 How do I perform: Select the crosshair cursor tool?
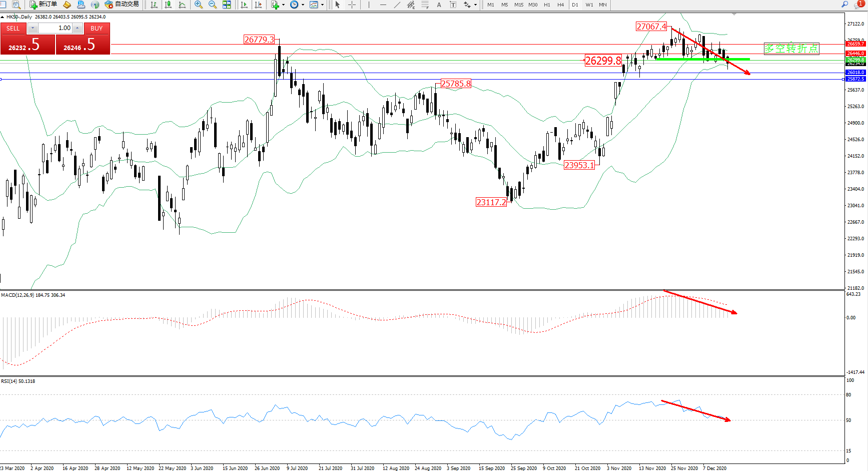(x=352, y=5)
